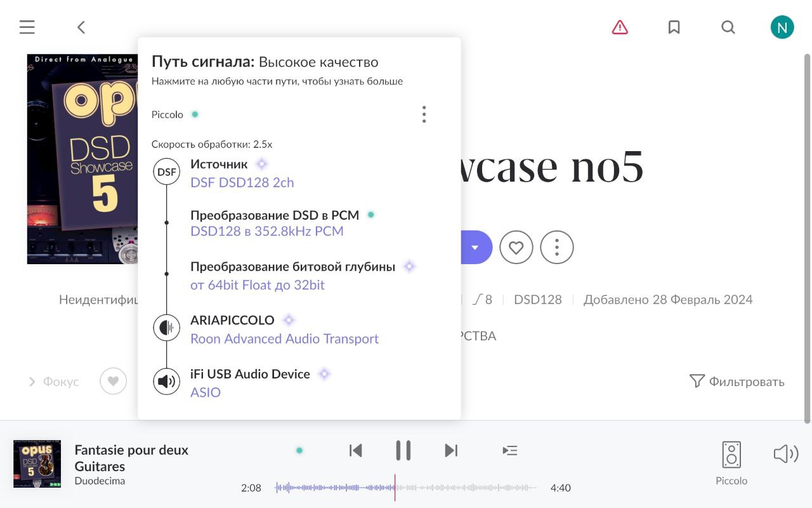Skip to next track

(x=451, y=450)
